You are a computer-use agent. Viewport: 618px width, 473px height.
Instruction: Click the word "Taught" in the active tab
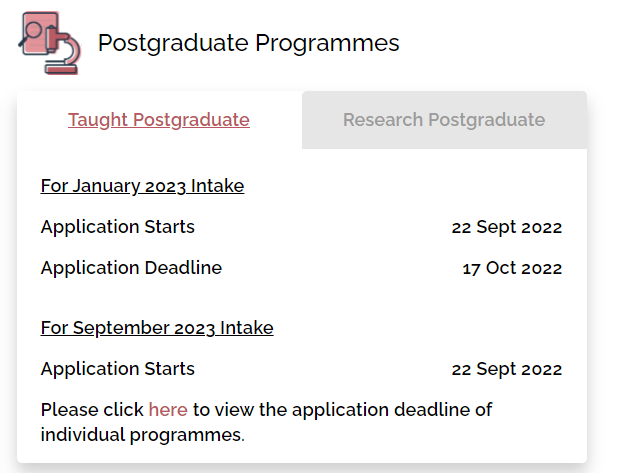click(x=98, y=120)
